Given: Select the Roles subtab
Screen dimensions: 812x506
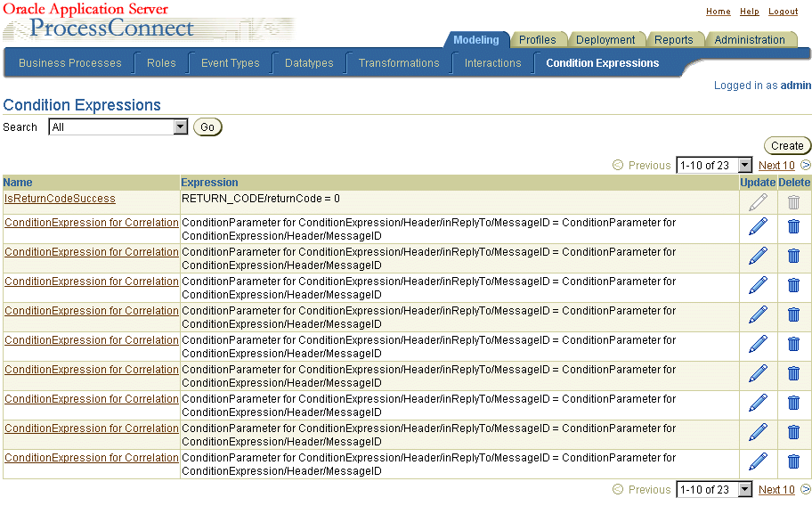Looking at the screenshot, I should click(161, 62).
